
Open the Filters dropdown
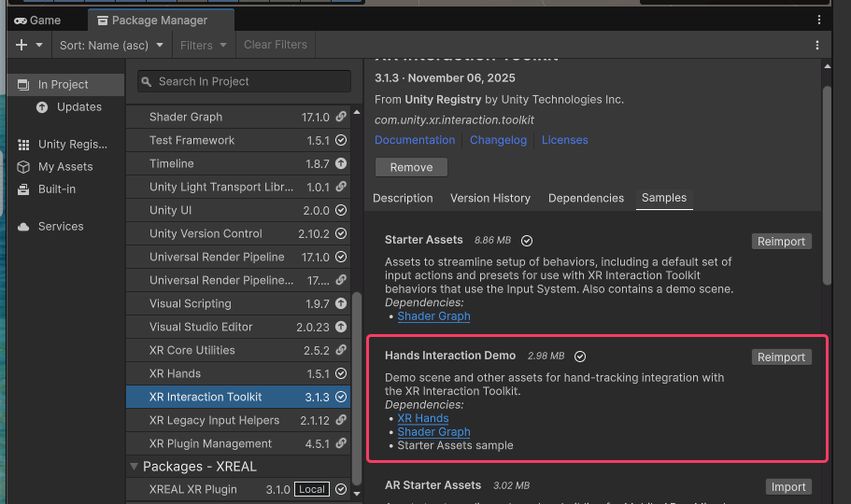(204, 45)
